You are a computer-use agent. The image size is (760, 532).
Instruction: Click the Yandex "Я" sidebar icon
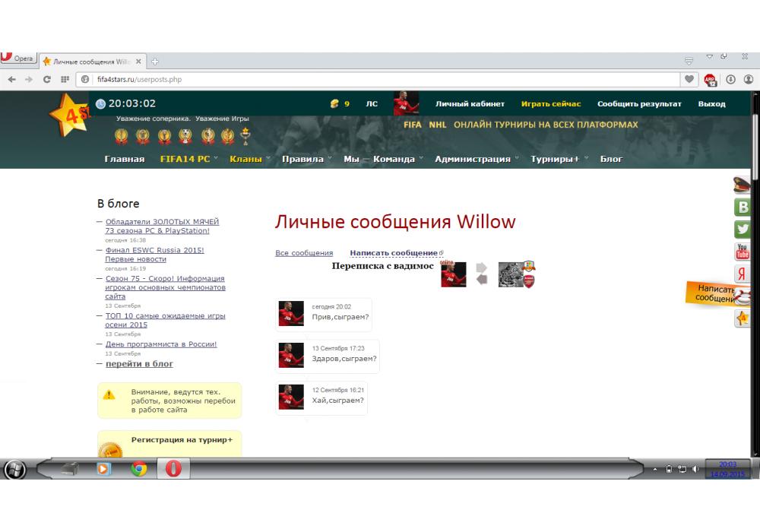click(x=742, y=274)
